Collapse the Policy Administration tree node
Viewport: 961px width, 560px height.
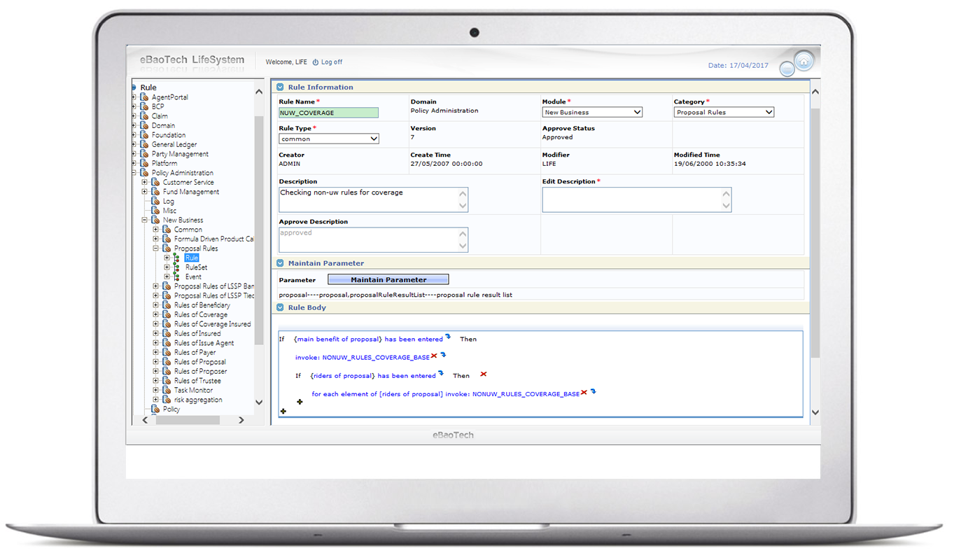134,173
